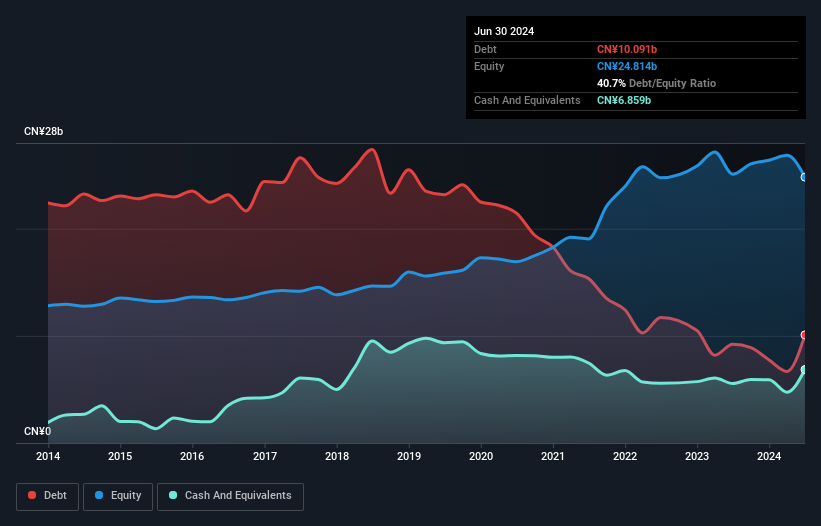Toggle the Equity series legend button
This screenshot has width=821, height=526.
(x=118, y=496)
